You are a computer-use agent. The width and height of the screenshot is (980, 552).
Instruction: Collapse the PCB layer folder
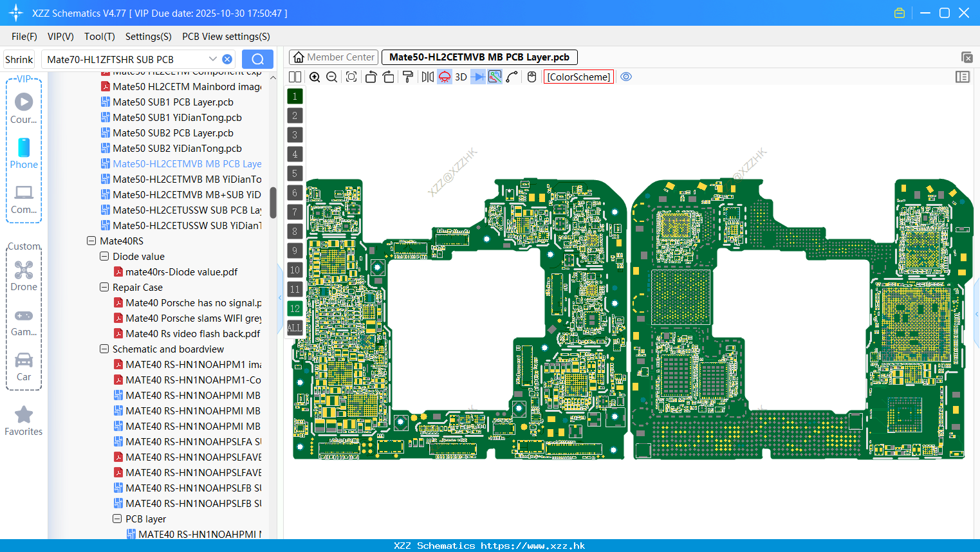click(x=117, y=519)
